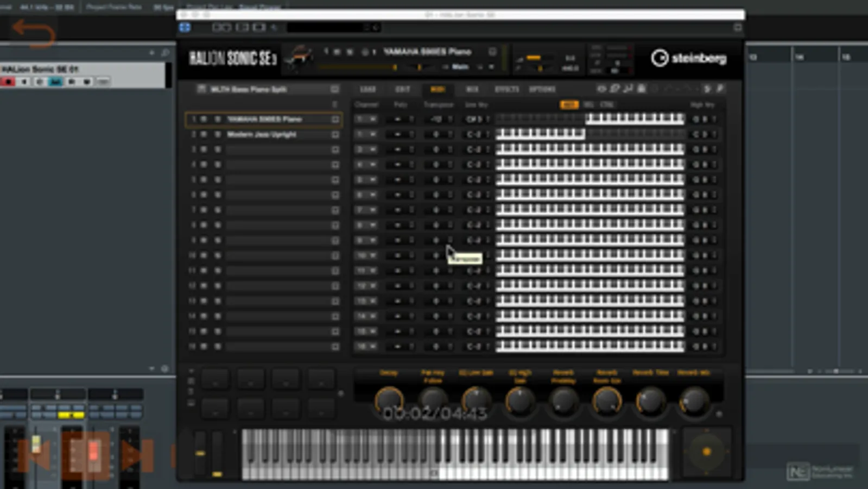Select the MIDI tab
The width and height of the screenshot is (868, 489).
coord(438,89)
